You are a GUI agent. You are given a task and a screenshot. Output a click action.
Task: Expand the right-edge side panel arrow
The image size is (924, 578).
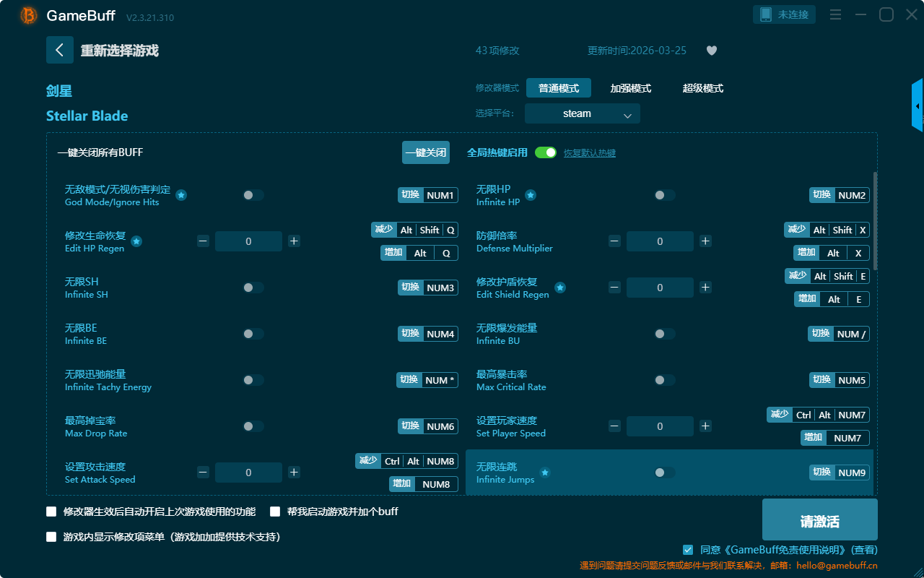pos(918,106)
